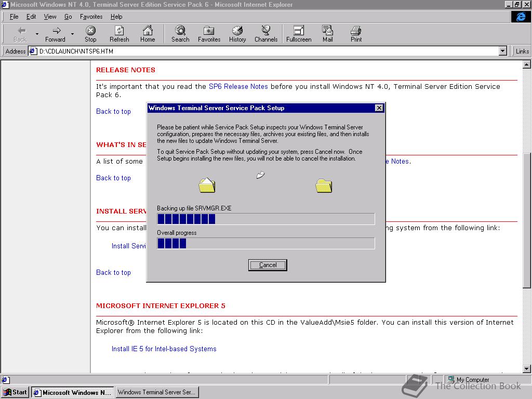Open the Back history dropdown arrow
Image resolution: width=532 pixels, height=399 pixels.
[37, 34]
